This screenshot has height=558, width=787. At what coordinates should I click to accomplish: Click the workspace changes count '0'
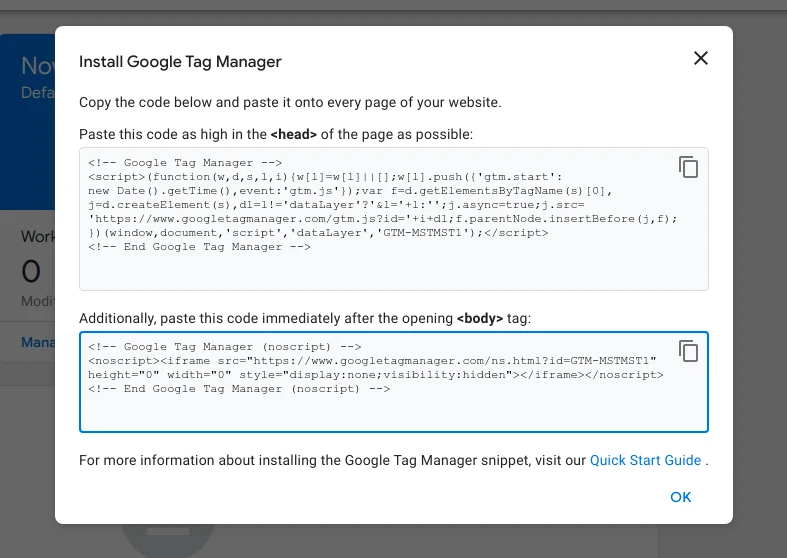pos(31,272)
